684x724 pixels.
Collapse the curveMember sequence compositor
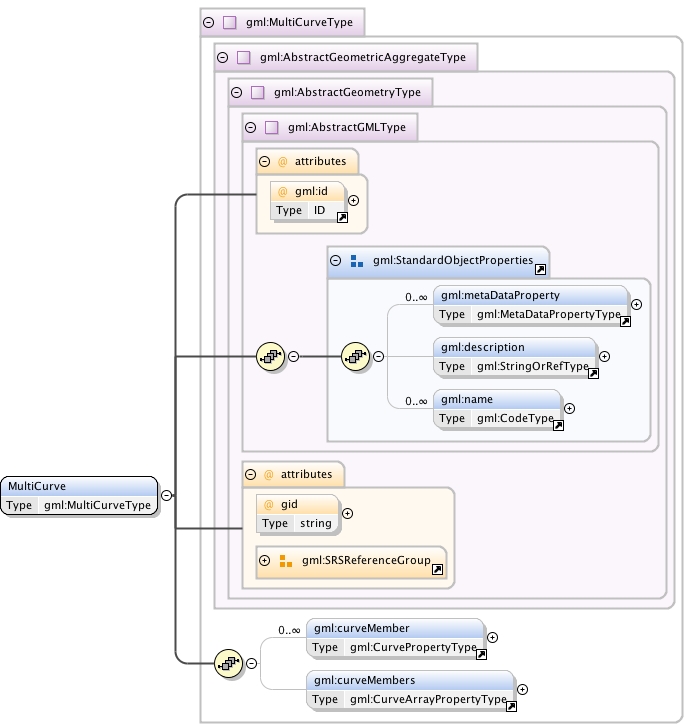click(x=251, y=664)
